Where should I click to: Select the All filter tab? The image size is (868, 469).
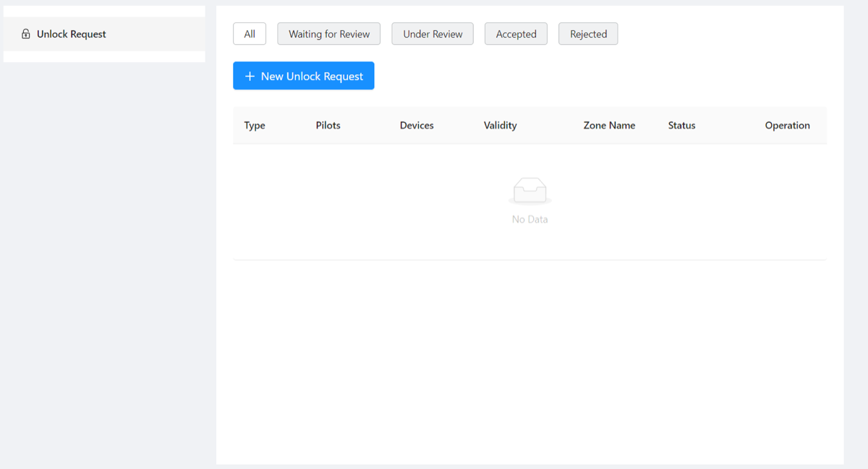coord(249,33)
